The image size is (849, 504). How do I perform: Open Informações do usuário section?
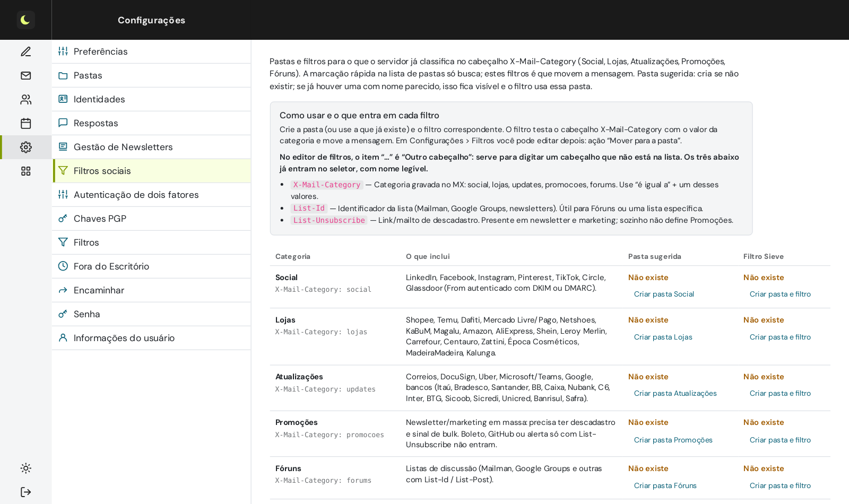click(x=151, y=338)
